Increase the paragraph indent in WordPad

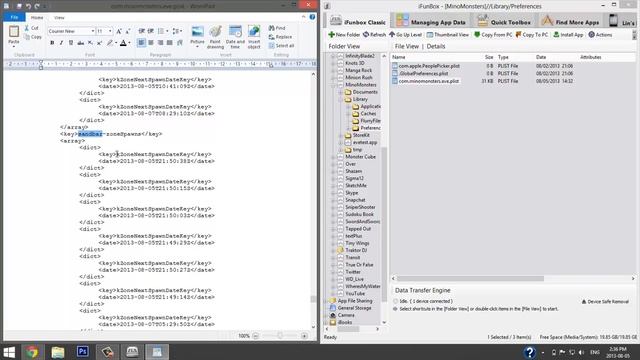[x=151, y=31]
